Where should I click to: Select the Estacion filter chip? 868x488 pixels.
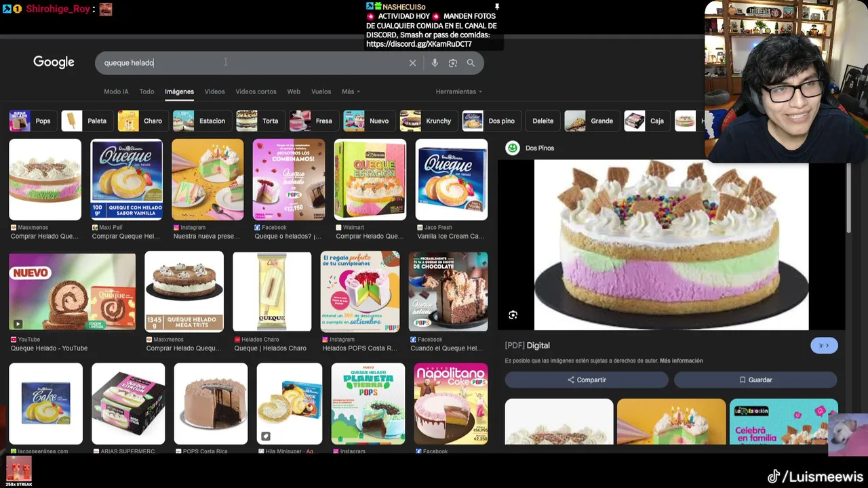coord(201,121)
